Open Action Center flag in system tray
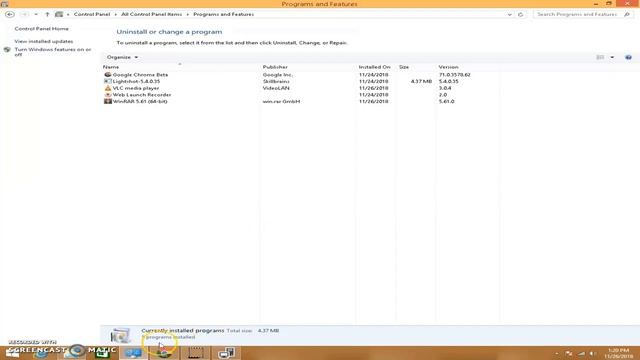 pos(569,353)
